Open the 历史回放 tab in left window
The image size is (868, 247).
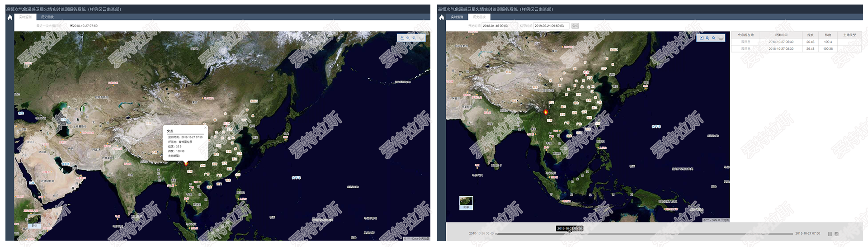pyautogui.click(x=47, y=17)
